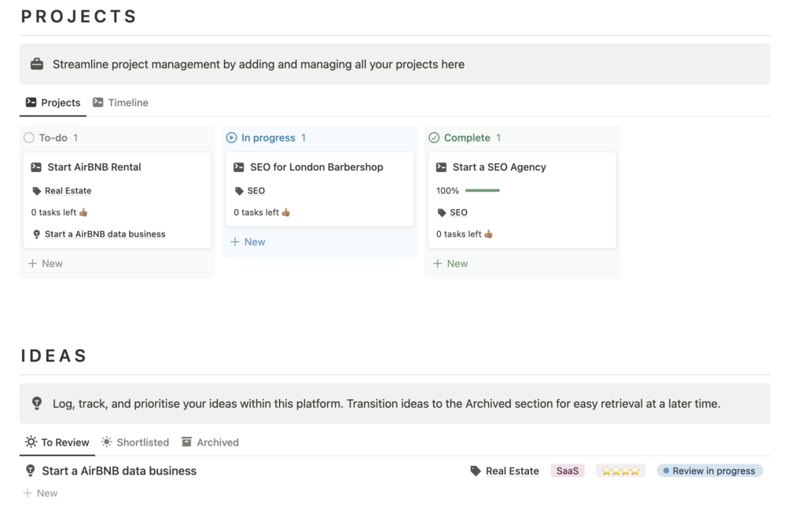Select the To Review tab
The image size is (790, 532).
[57, 442]
